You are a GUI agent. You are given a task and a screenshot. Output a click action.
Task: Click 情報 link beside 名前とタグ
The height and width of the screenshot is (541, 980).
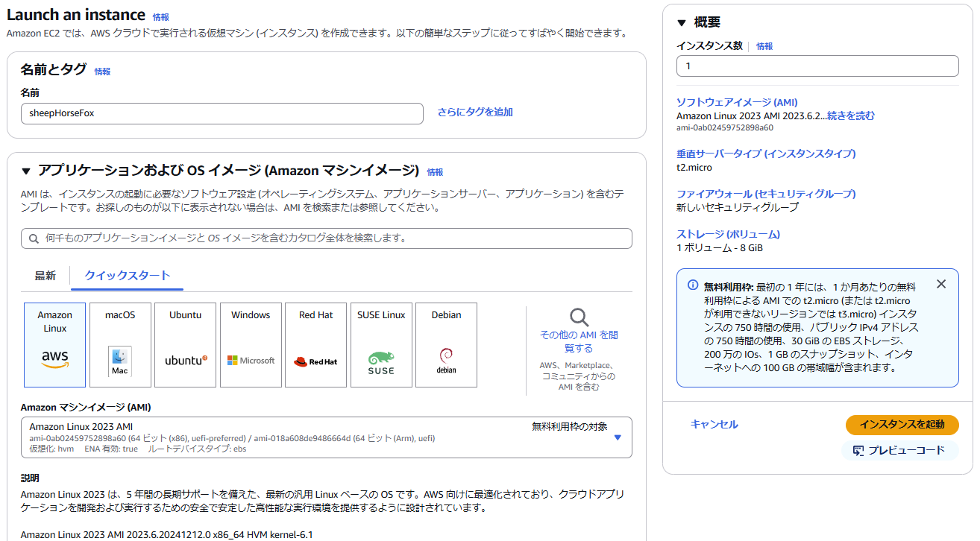point(102,72)
